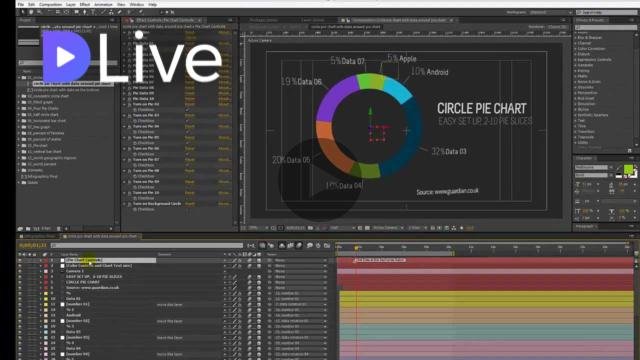
Task: Open the Composition Mini-Flowchart in timeline
Action: click(251, 245)
